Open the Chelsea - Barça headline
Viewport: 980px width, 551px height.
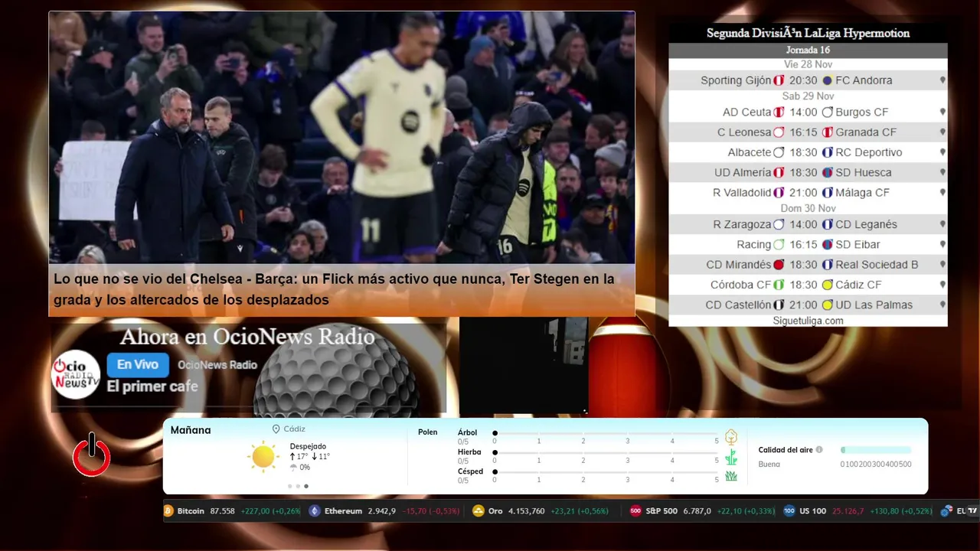tap(334, 289)
